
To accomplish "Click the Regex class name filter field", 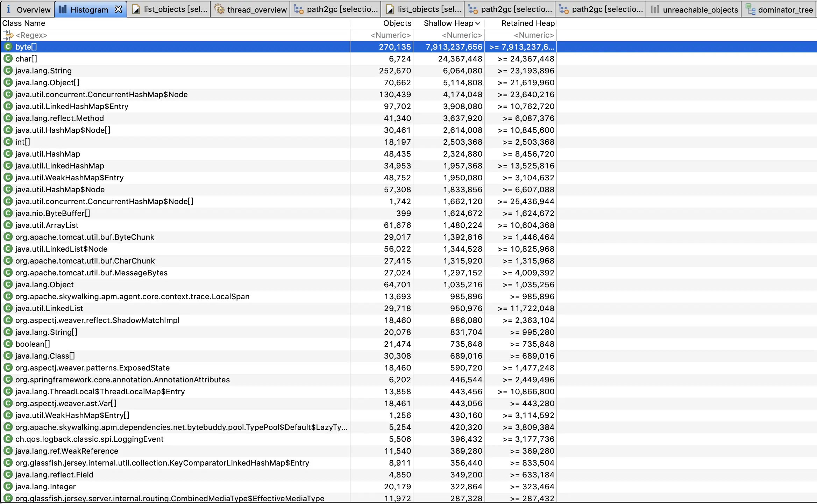I will [31, 35].
